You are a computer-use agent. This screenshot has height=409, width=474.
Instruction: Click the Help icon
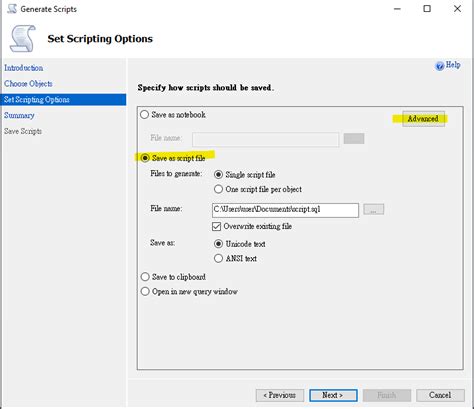click(x=439, y=66)
